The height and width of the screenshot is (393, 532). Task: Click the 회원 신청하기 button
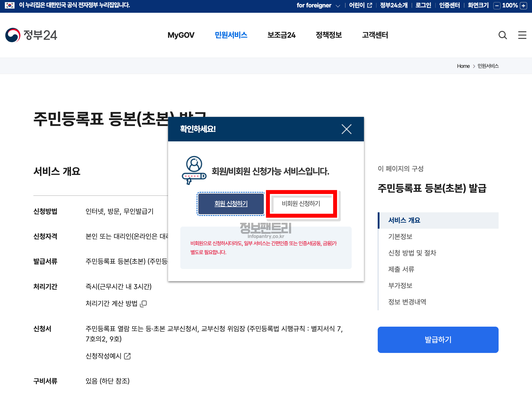click(231, 204)
